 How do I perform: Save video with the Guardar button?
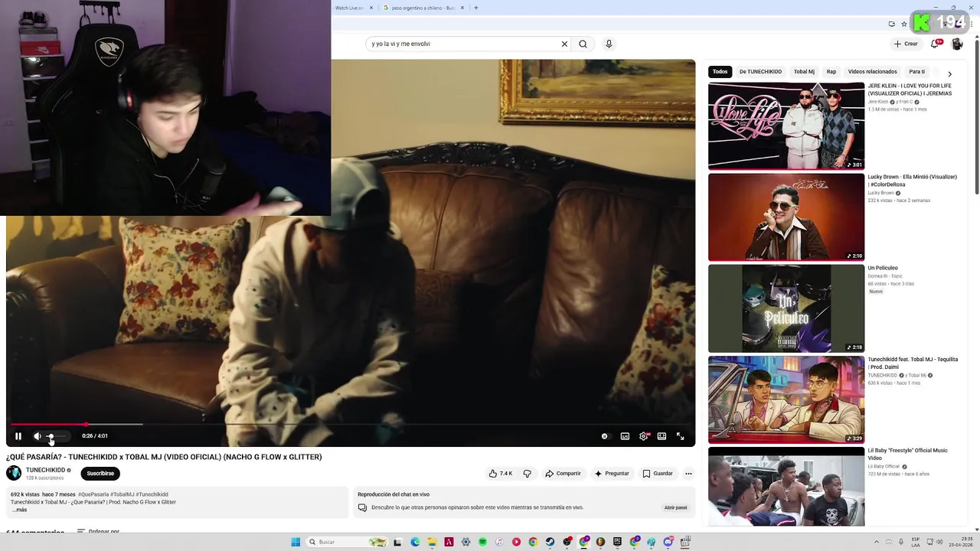(658, 474)
